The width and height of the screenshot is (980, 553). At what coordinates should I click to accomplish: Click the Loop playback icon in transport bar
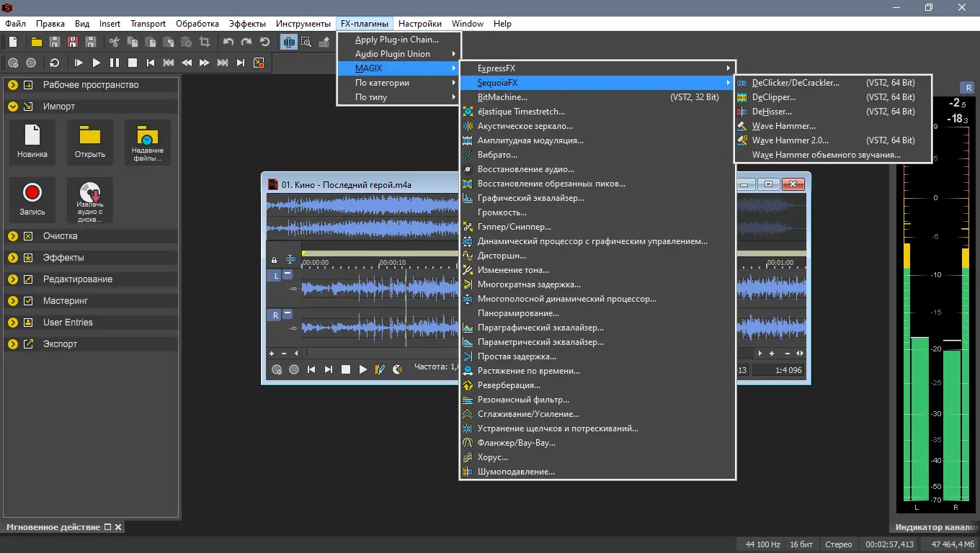coord(54,63)
